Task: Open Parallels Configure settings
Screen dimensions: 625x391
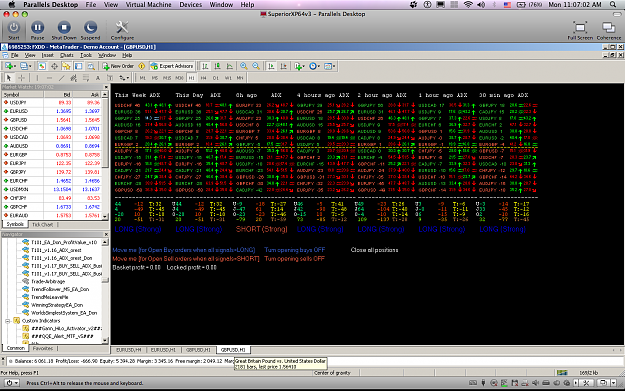Action: [122, 30]
